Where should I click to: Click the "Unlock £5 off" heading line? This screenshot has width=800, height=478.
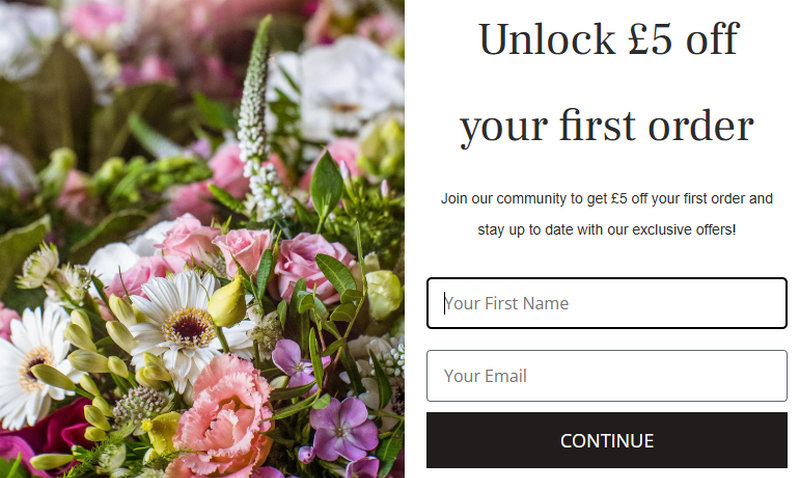tap(608, 40)
